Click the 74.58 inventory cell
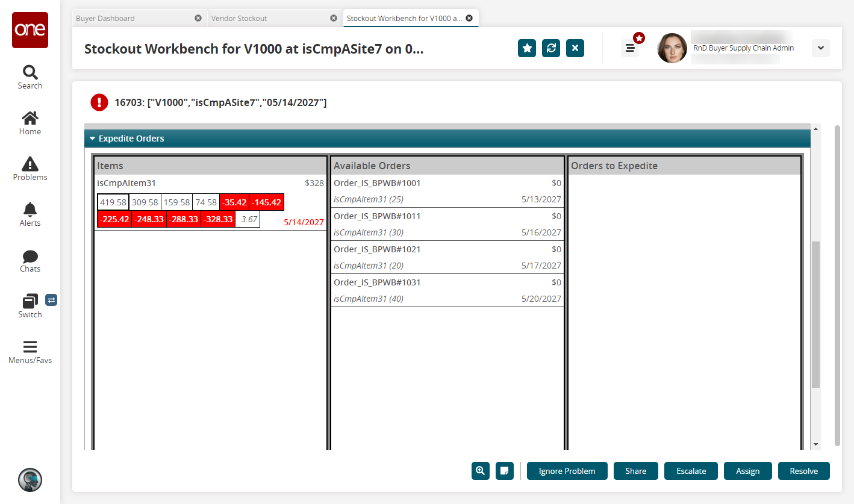 tap(206, 202)
